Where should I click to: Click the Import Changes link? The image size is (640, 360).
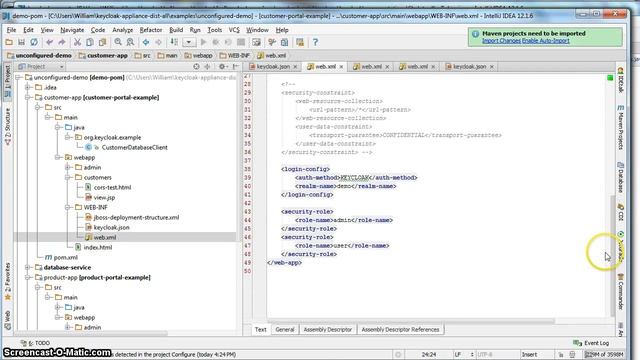click(x=501, y=41)
